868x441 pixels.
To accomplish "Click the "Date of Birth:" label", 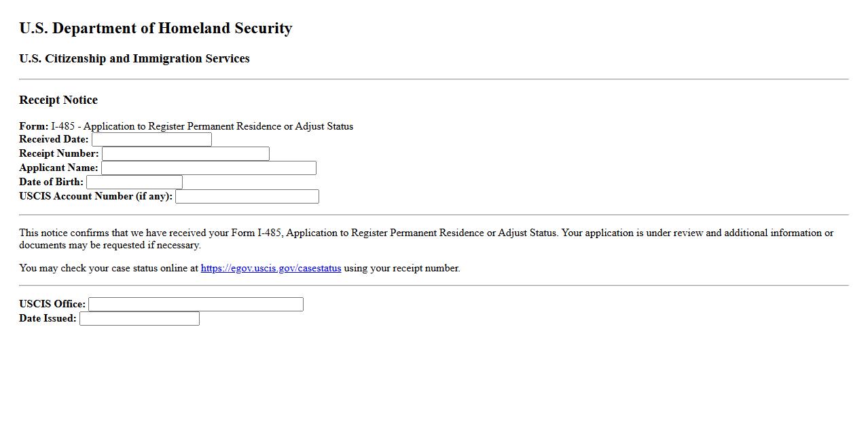I will 51,183.
